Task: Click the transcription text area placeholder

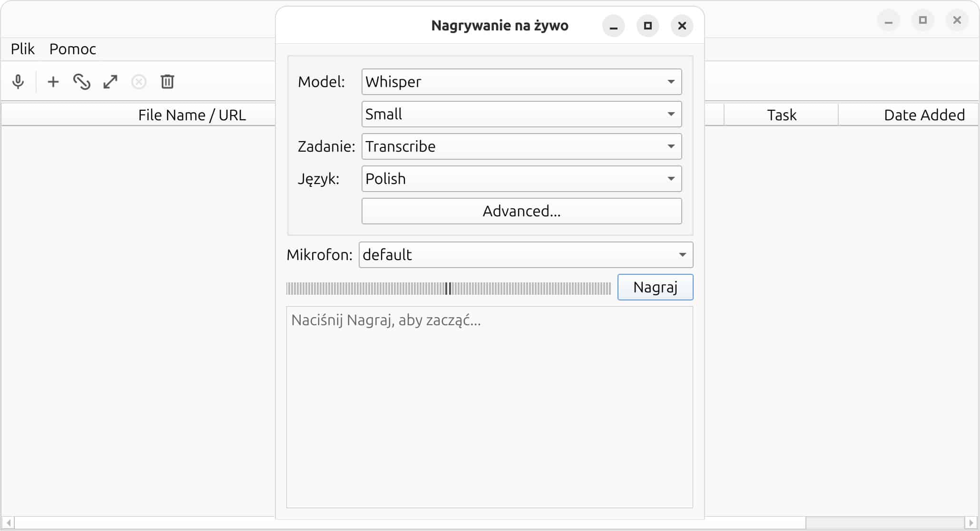Action: click(x=489, y=407)
